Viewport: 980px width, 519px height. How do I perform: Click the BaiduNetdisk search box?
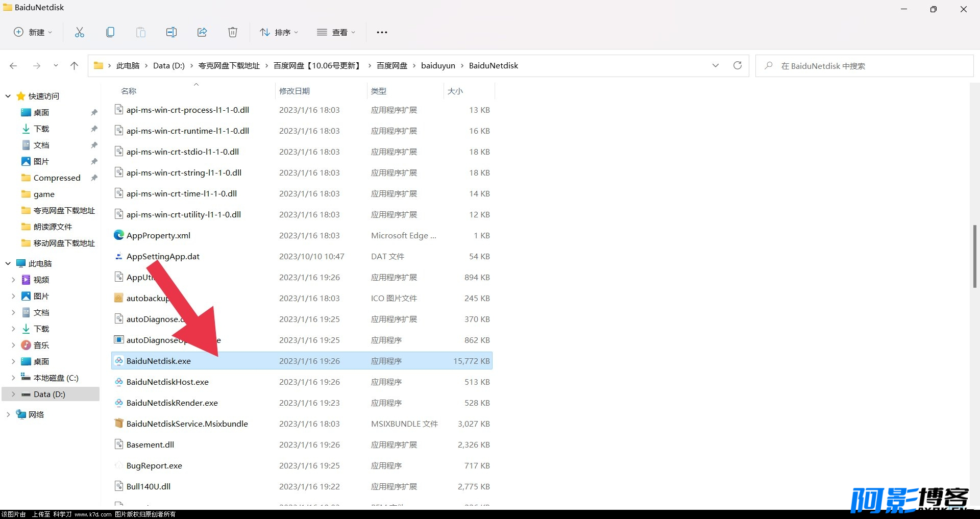coord(865,66)
